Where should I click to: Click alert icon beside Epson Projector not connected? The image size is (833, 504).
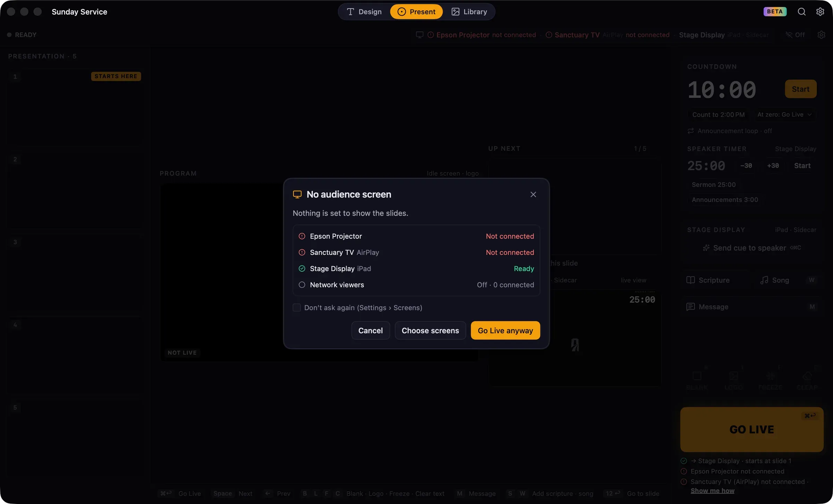[684, 471]
